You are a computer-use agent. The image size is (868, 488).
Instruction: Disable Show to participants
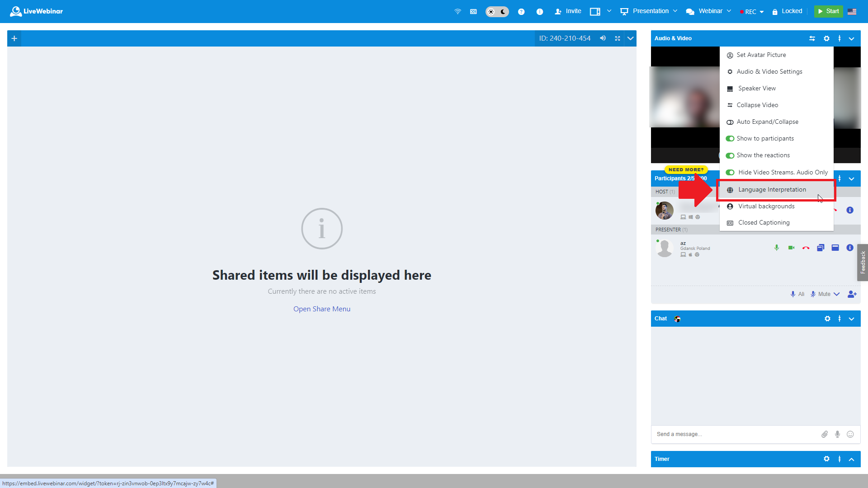pos(730,138)
